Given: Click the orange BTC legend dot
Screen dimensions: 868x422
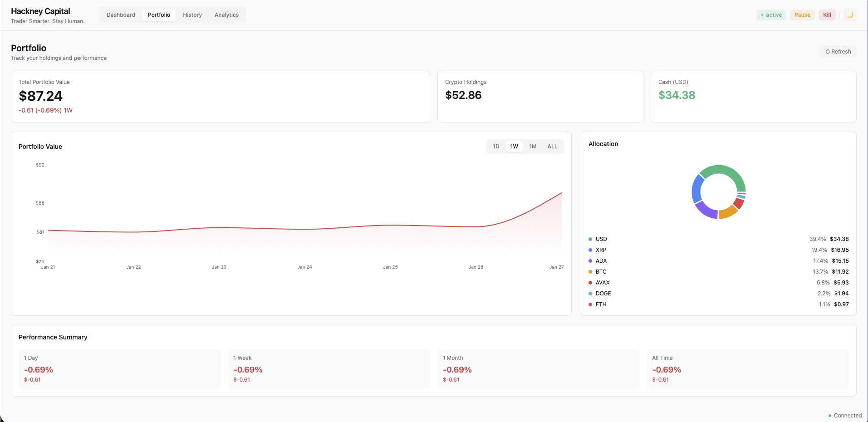Looking at the screenshot, I should [x=590, y=272].
